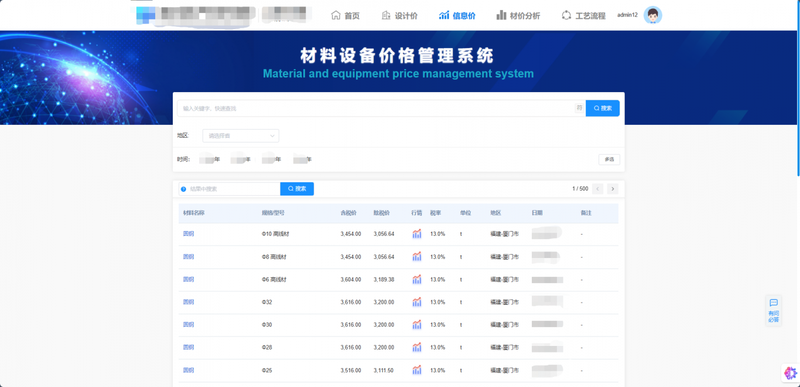Select the 信息价 navigation tab
Screen dimensions: 800x387
tap(457, 15)
